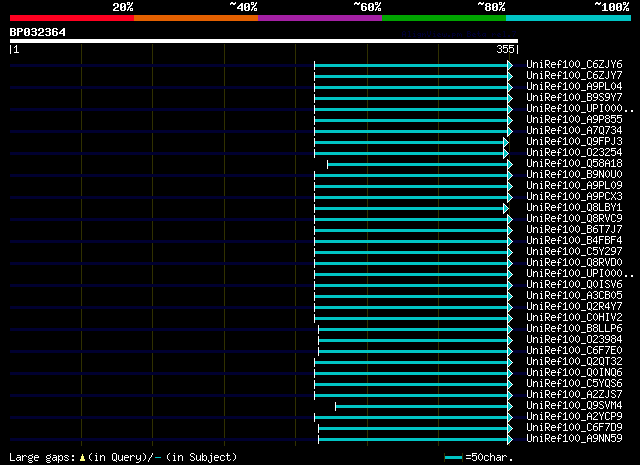The image size is (640, 465).
Task: Click the '=50char.' scale label
Action: 489,457
